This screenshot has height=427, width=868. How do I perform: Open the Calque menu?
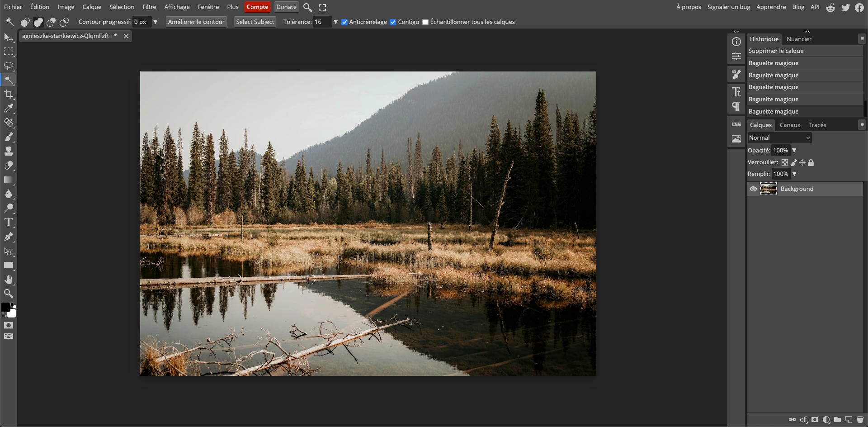[92, 7]
